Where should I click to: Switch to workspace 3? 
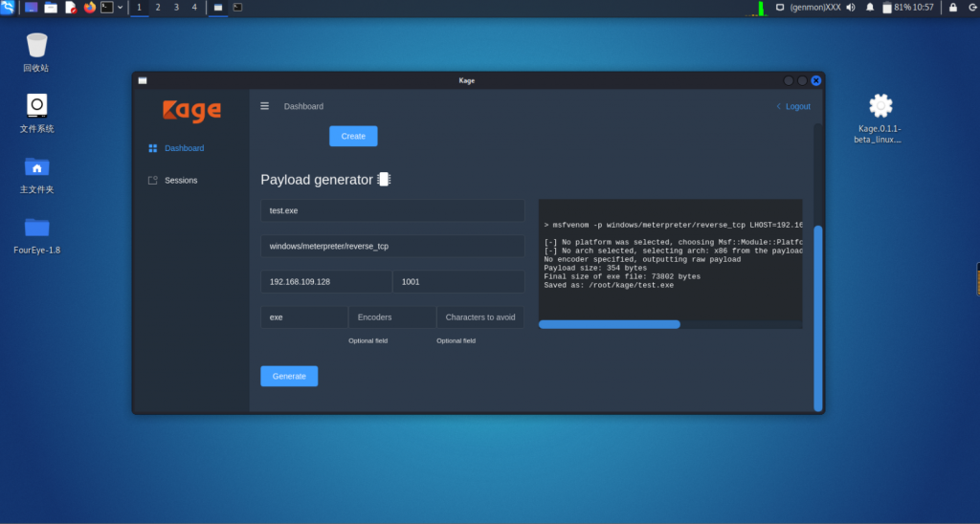pos(176,8)
